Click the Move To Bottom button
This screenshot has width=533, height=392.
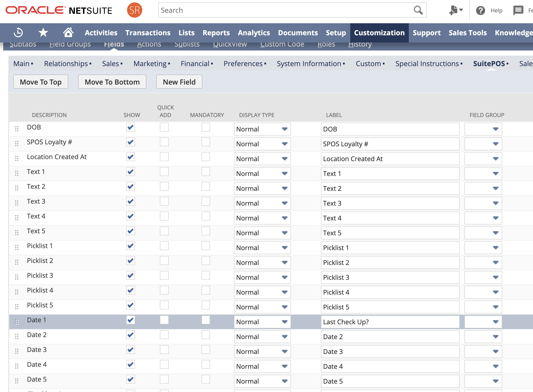(112, 82)
